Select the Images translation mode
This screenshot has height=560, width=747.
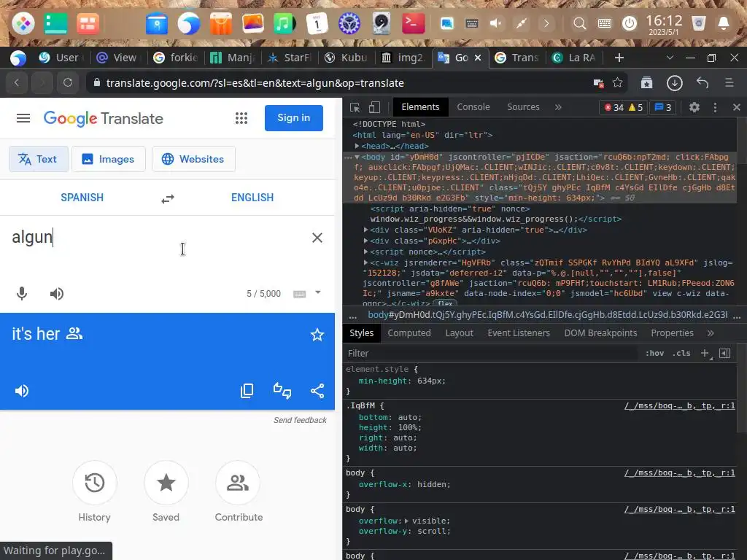coord(108,159)
